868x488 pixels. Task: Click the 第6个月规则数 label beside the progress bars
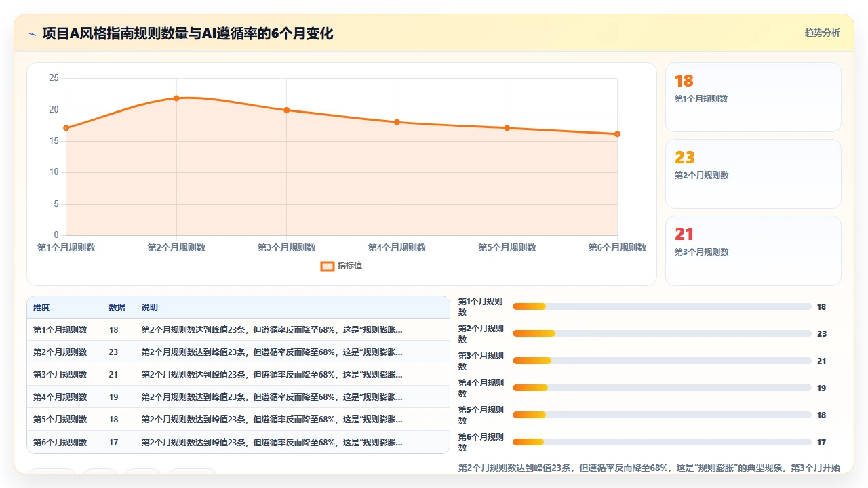[481, 442]
